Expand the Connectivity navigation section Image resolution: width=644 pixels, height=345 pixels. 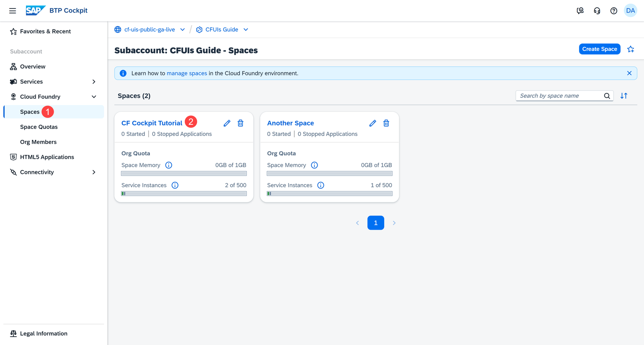pos(94,172)
